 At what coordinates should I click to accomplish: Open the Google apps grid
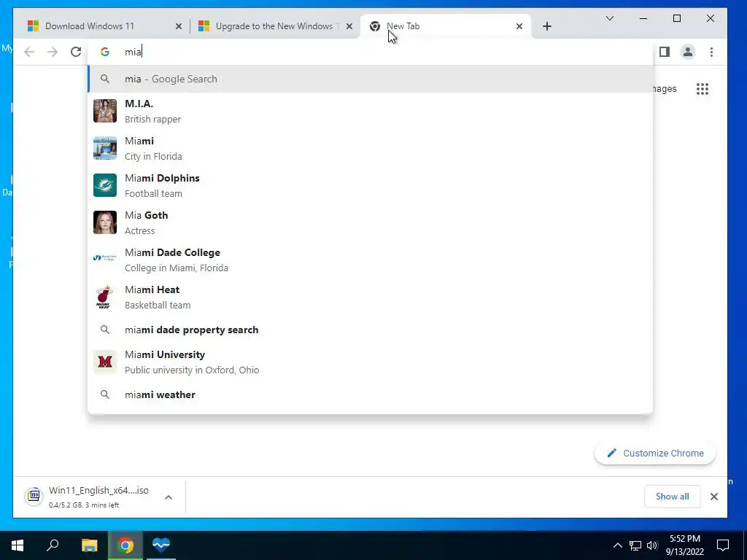click(x=703, y=88)
